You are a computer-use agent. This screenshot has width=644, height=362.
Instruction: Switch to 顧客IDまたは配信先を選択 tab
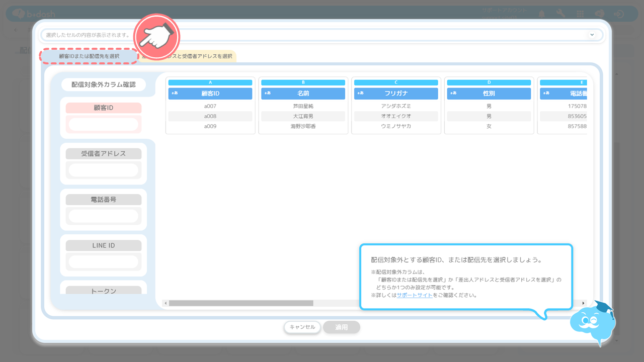89,56
